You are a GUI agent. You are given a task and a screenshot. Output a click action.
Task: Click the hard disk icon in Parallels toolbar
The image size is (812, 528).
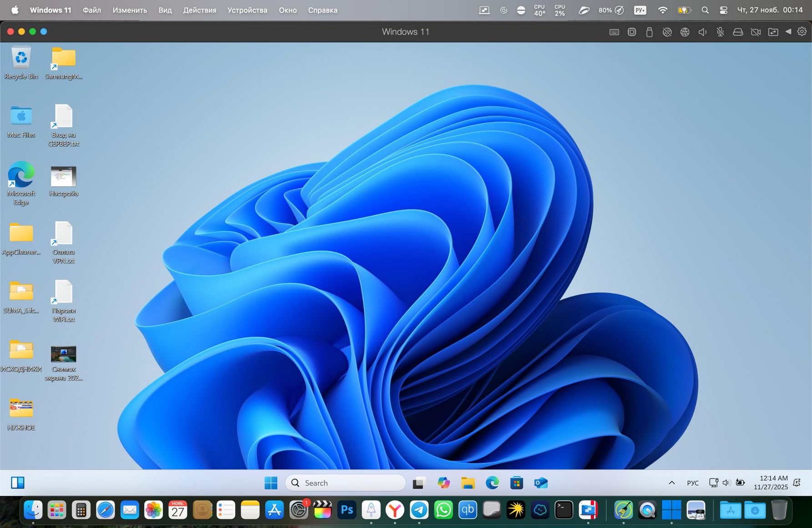[x=738, y=32]
